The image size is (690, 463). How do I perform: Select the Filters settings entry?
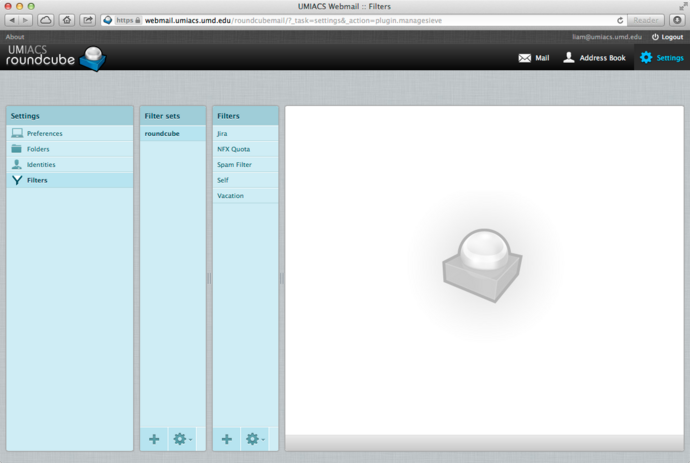pos(37,181)
